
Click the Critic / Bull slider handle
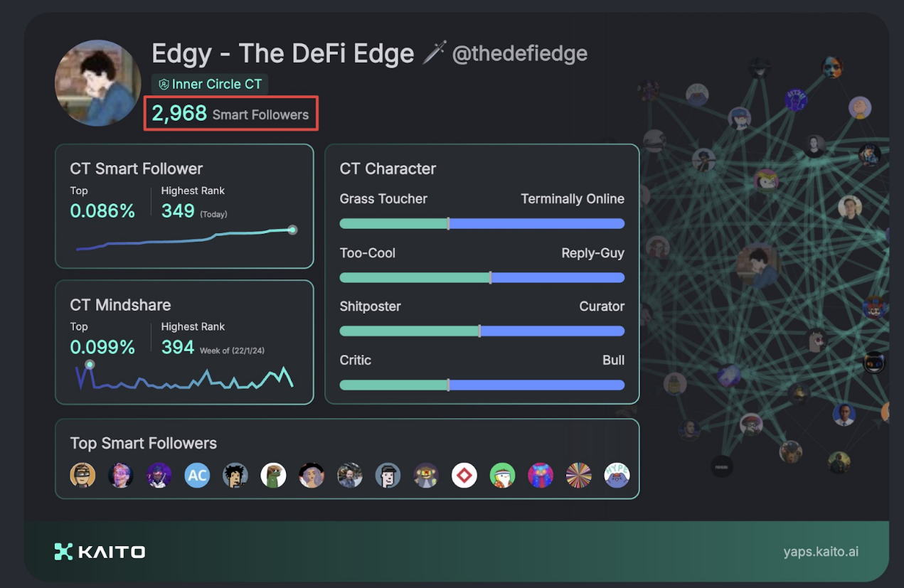[448, 385]
